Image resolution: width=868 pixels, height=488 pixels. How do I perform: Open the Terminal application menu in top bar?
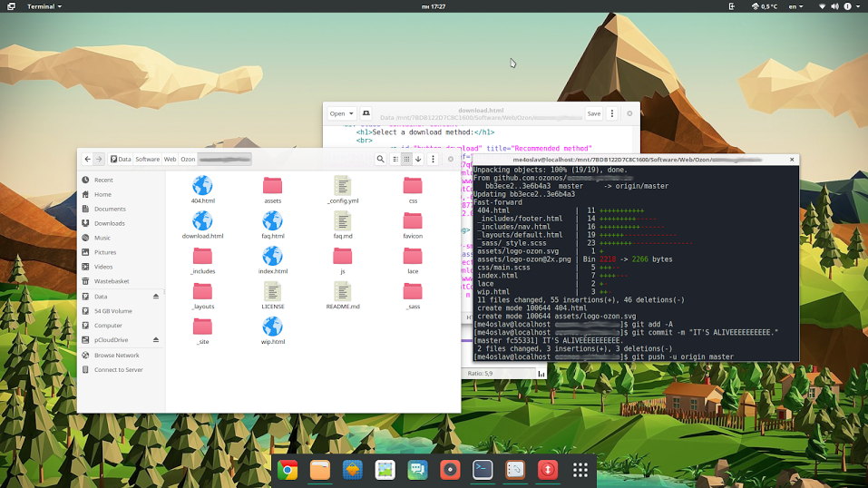click(39, 6)
